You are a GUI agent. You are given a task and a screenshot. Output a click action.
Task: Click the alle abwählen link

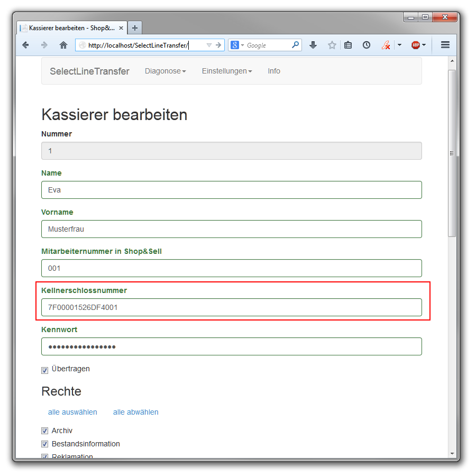(x=136, y=412)
